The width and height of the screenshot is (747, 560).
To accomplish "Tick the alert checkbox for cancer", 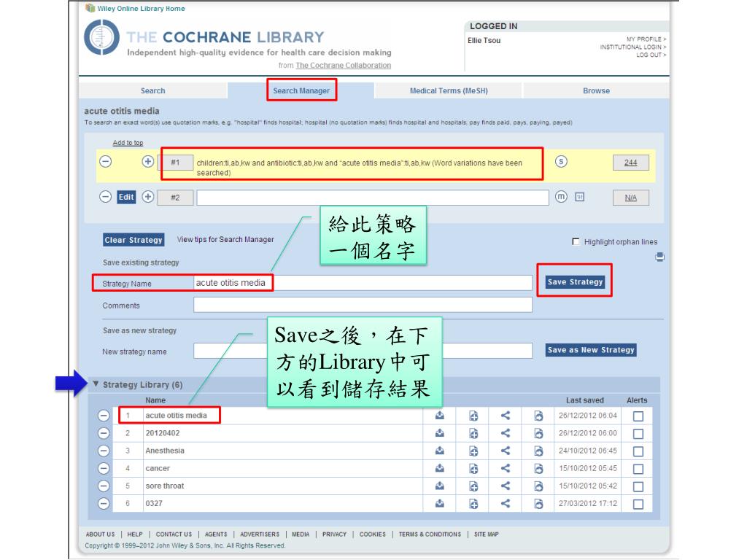I will point(638,469).
